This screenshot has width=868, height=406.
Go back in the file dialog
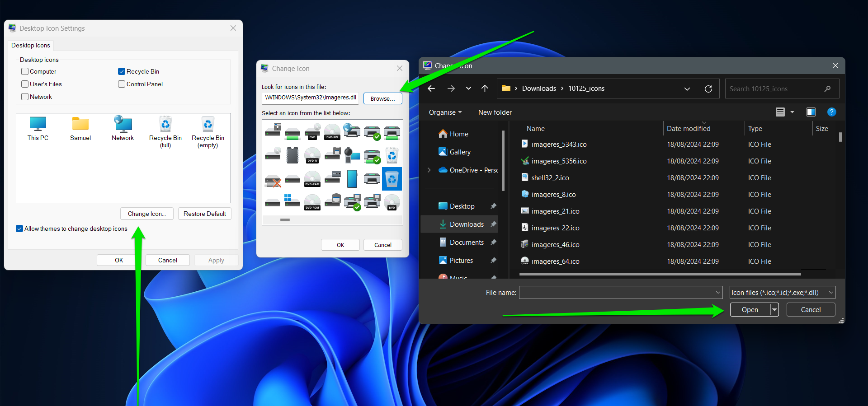tap(431, 89)
